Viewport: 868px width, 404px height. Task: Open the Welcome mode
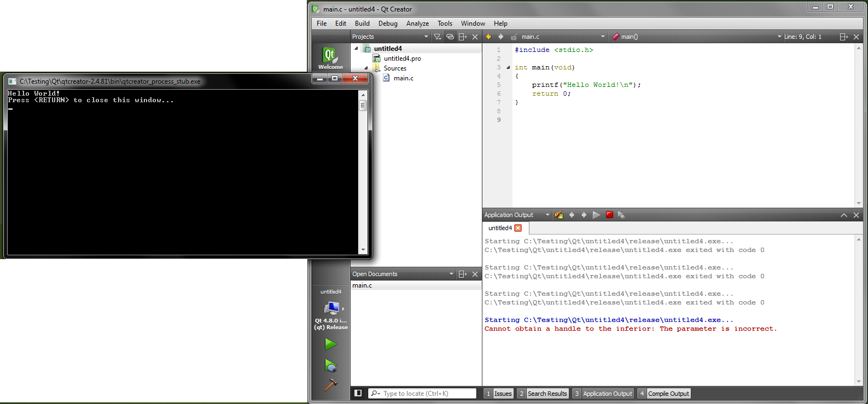tap(330, 58)
